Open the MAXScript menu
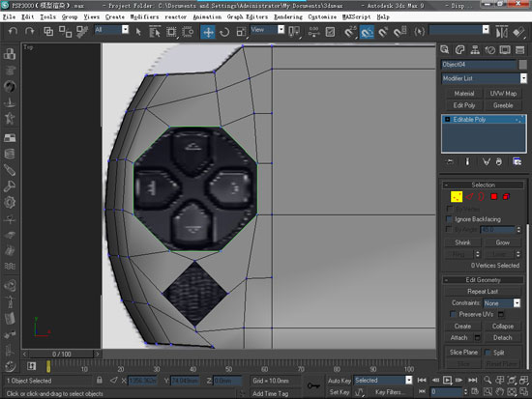Screen dimensions: 532x399 point(356,17)
